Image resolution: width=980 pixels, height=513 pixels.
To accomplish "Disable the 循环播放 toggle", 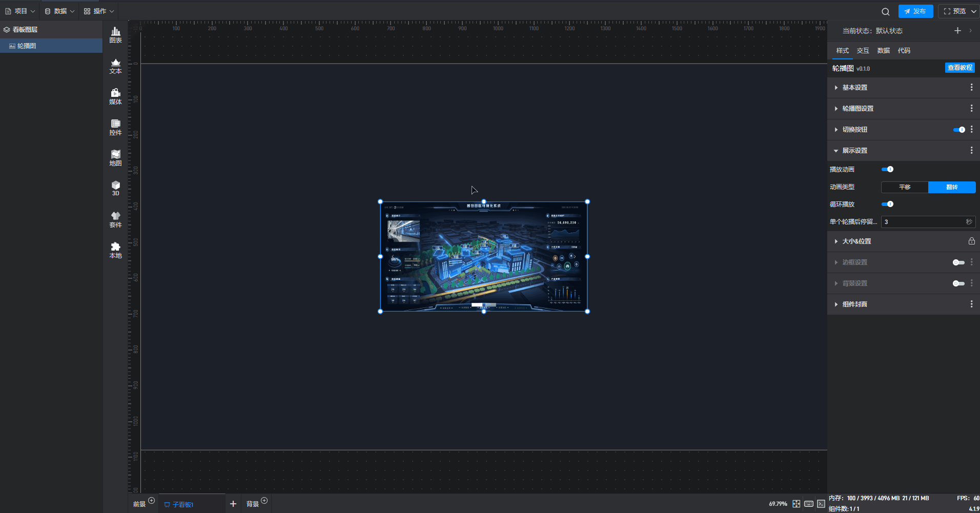I will coord(887,204).
